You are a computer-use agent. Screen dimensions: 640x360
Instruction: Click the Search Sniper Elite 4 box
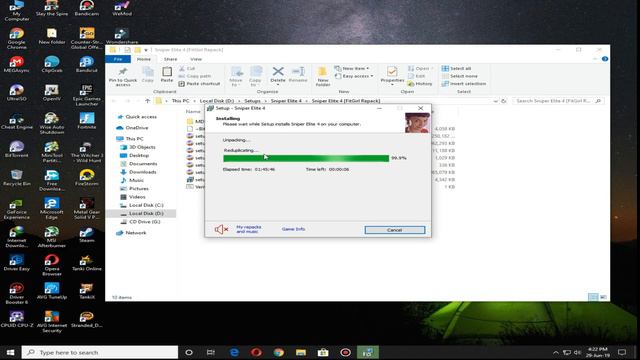[x=558, y=101]
